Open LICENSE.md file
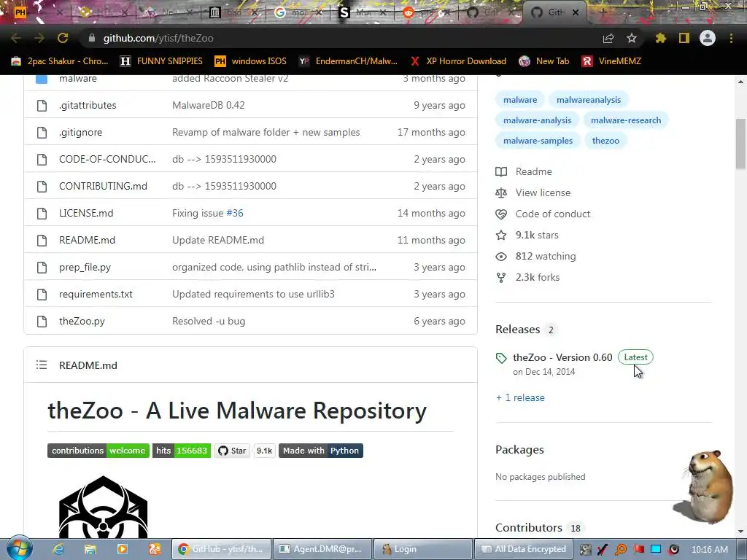The image size is (747, 560). [86, 214]
